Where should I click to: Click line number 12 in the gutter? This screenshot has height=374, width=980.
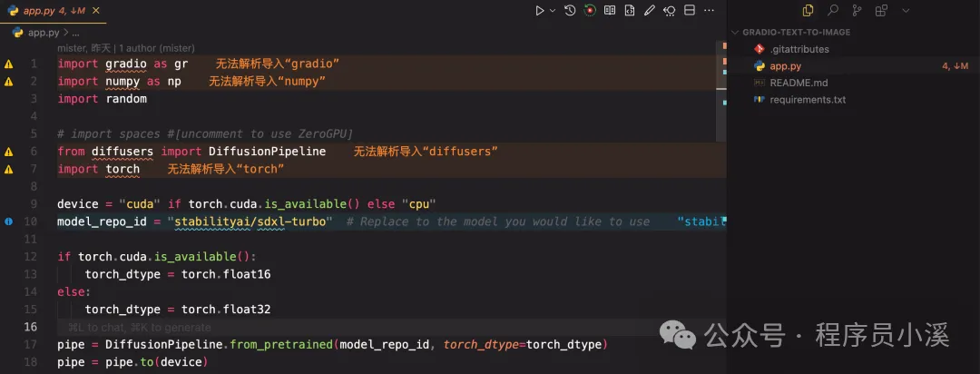(30, 256)
